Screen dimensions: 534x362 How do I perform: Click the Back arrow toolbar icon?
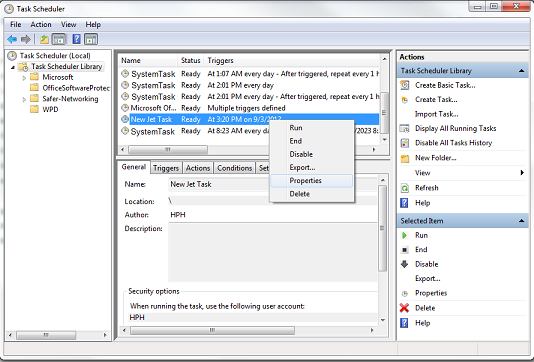point(12,40)
